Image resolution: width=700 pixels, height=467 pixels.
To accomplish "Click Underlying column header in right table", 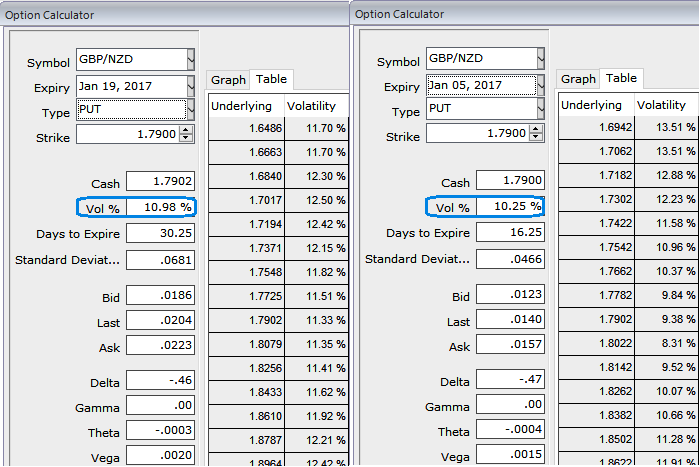I will pos(596,105).
